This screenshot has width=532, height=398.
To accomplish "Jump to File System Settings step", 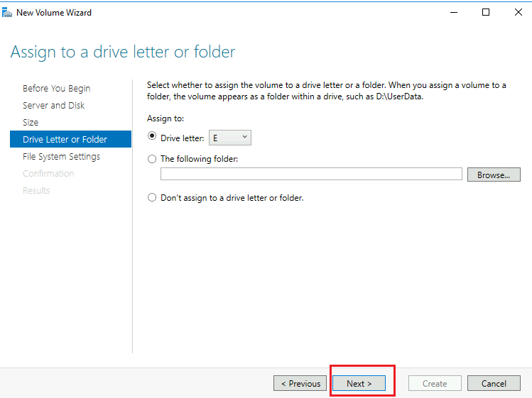I will [x=61, y=156].
